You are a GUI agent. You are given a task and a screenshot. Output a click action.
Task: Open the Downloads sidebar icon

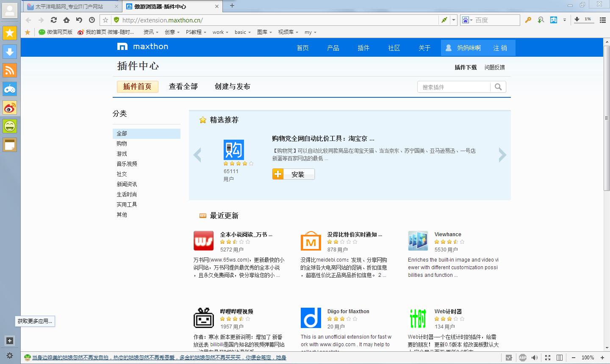click(x=10, y=51)
